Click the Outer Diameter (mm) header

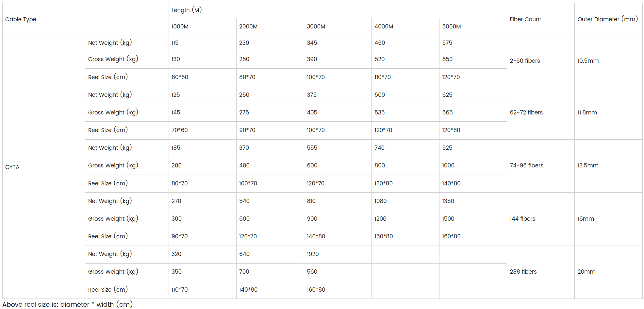point(608,19)
